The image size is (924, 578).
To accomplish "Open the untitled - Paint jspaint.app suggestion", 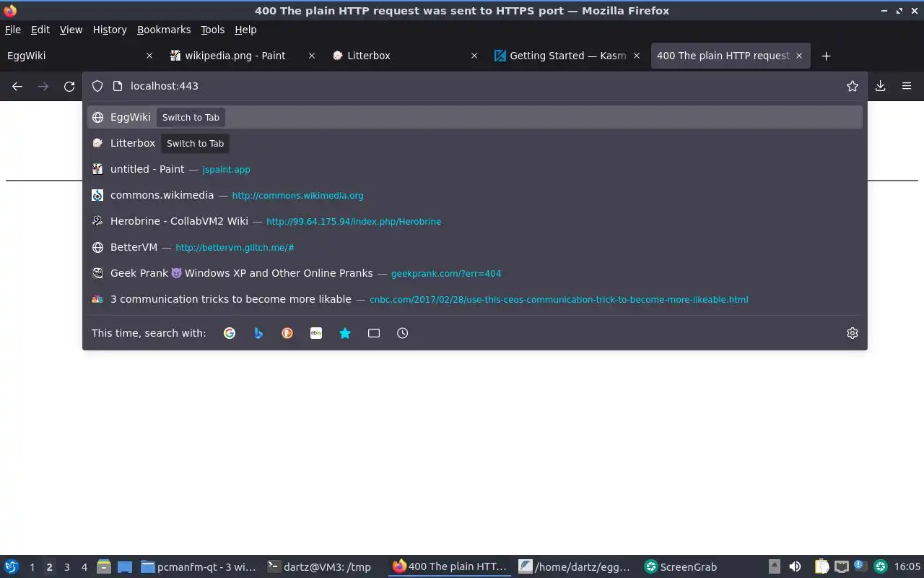I will pos(475,169).
